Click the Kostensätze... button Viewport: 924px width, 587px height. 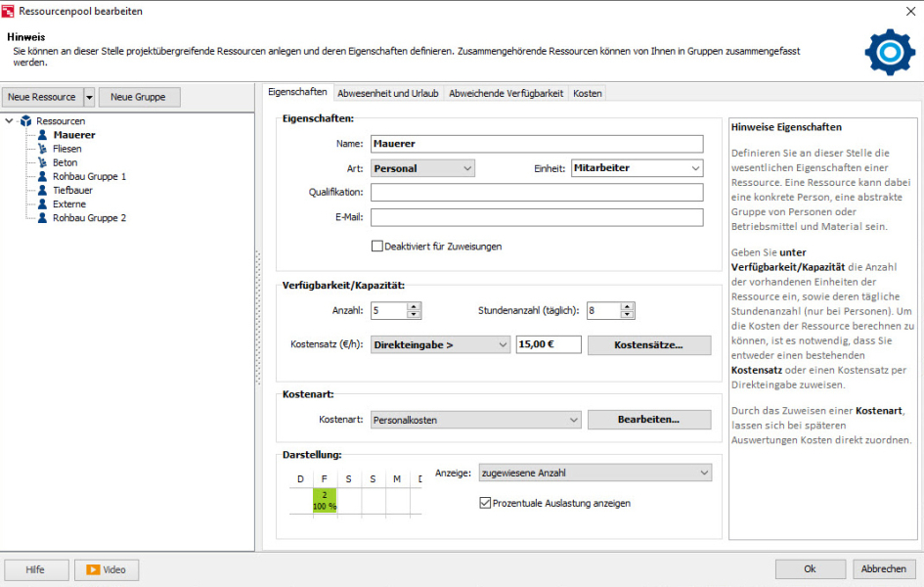pyautogui.click(x=649, y=345)
